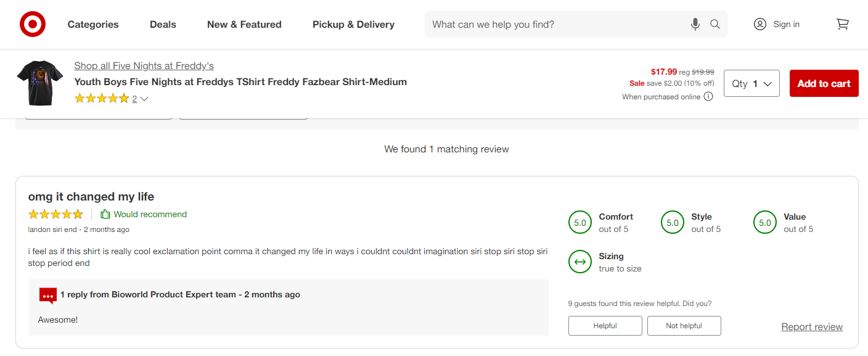Click the search input field
This screenshot has height=356, width=868.
555,25
